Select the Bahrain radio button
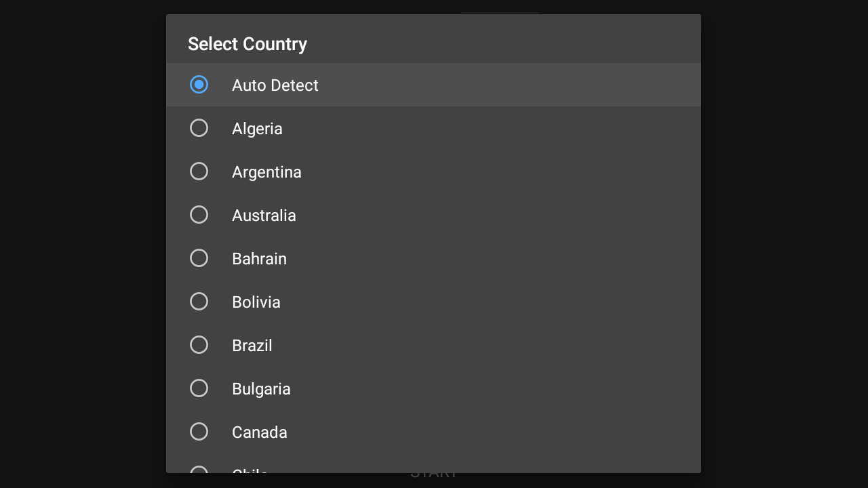Image resolution: width=868 pixels, height=488 pixels. pyautogui.click(x=199, y=258)
